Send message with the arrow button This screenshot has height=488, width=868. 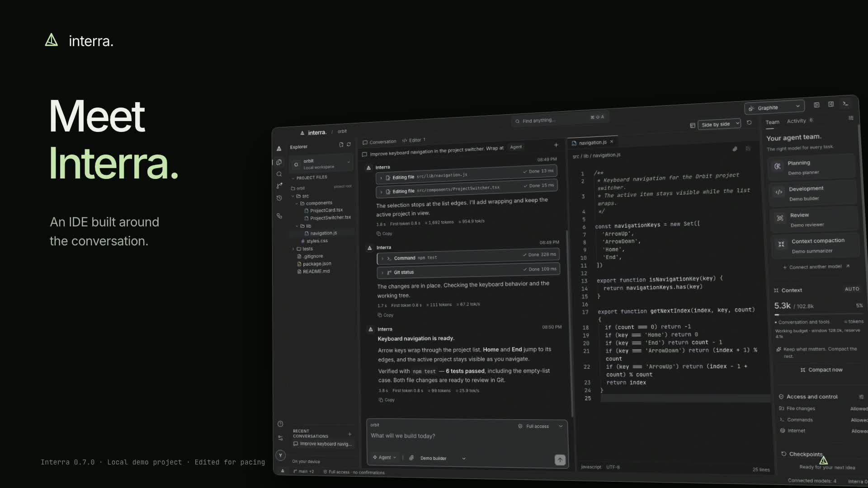click(x=560, y=460)
